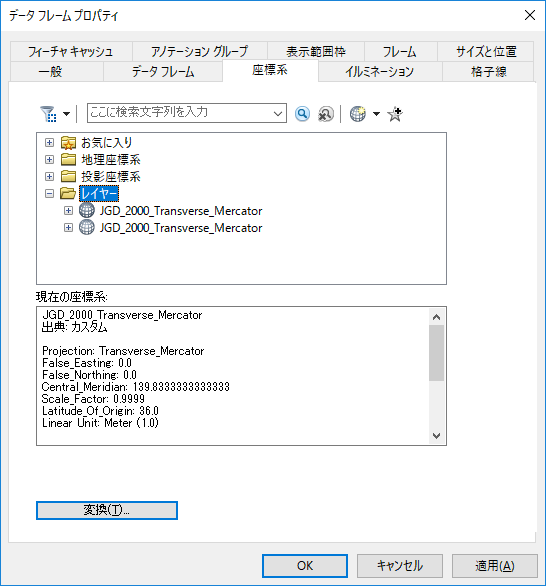The height and width of the screenshot is (586, 546).
Task: Click the spatial filter funnel icon
Action: 48,114
